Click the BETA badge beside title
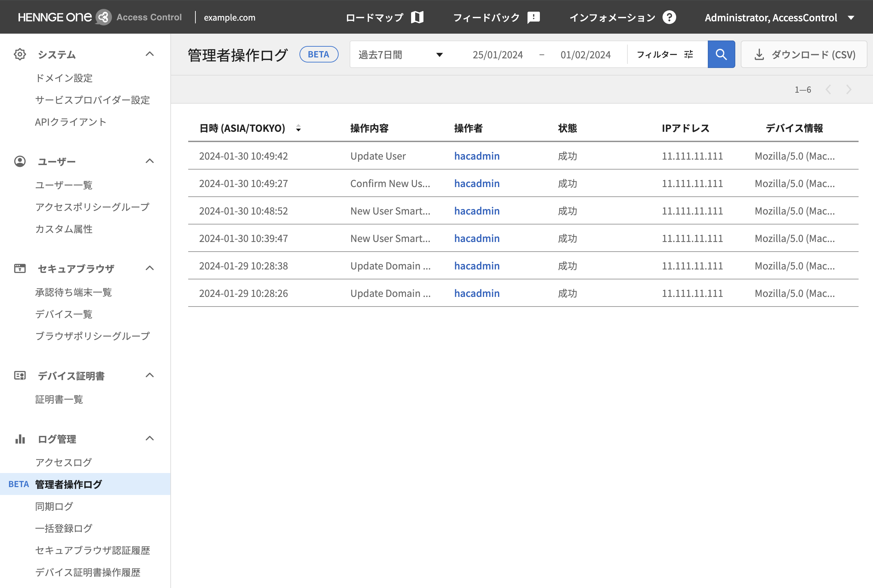Screen dimensions: 873x588 point(318,54)
